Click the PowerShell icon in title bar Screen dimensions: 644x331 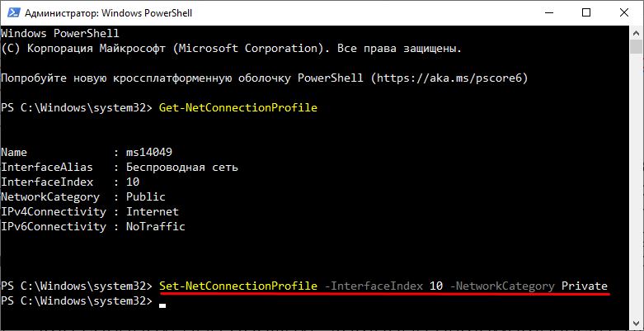(12, 12)
